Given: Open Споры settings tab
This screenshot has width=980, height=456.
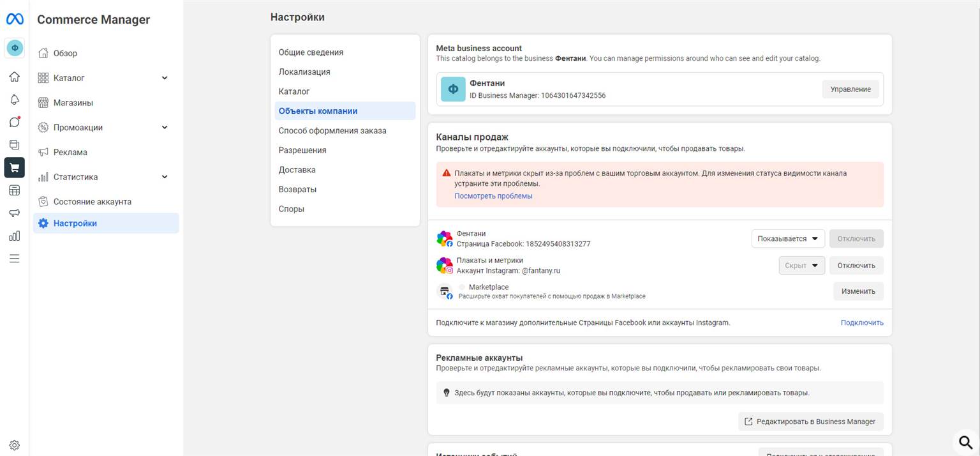Looking at the screenshot, I should click(x=345, y=209).
